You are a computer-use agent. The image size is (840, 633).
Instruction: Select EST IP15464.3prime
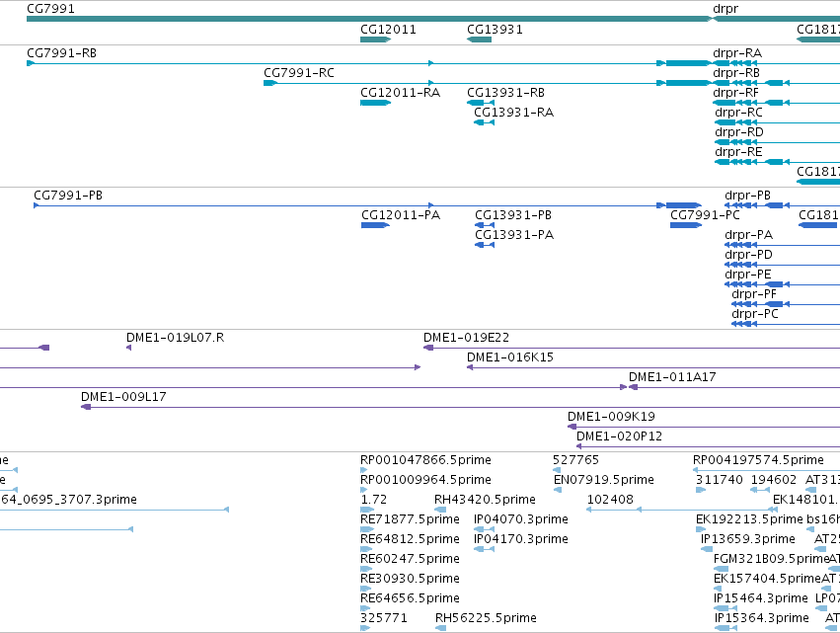pyautogui.click(x=761, y=599)
